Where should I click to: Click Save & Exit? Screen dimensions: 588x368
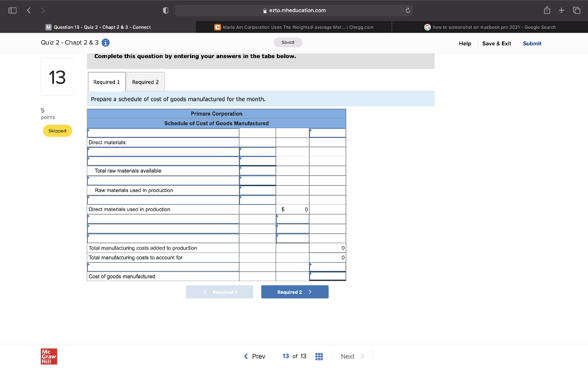click(x=497, y=44)
